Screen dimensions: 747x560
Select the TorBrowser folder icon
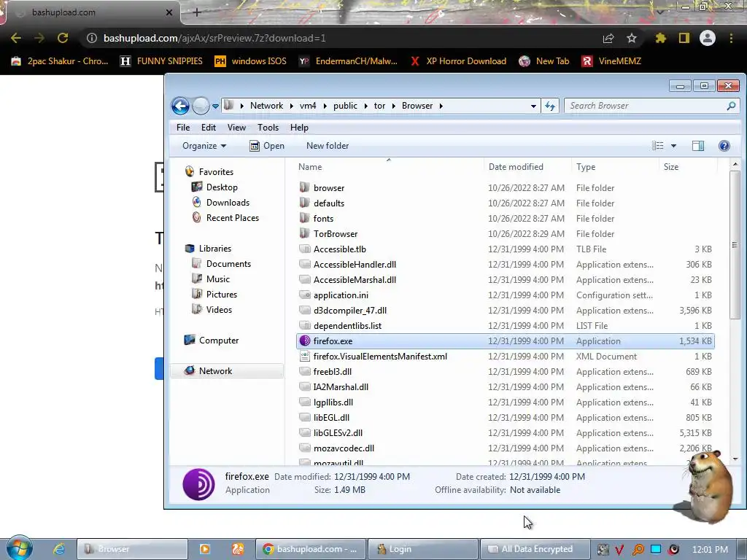(x=304, y=233)
